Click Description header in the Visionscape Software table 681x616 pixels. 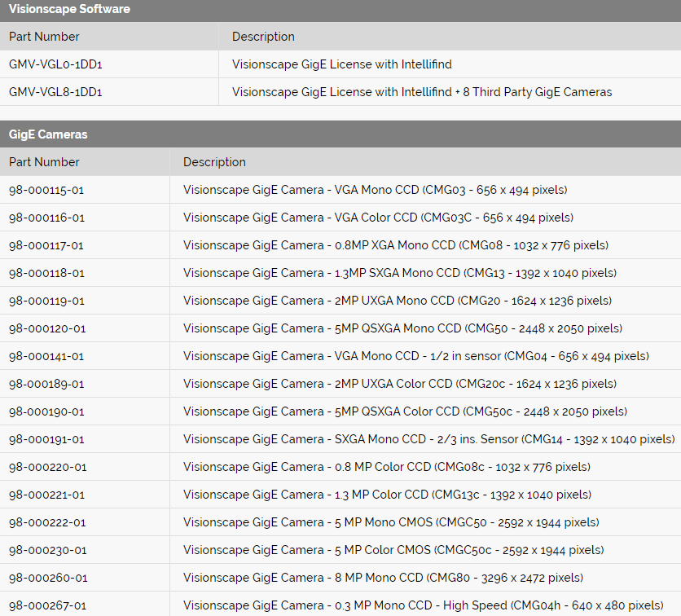coord(263,37)
